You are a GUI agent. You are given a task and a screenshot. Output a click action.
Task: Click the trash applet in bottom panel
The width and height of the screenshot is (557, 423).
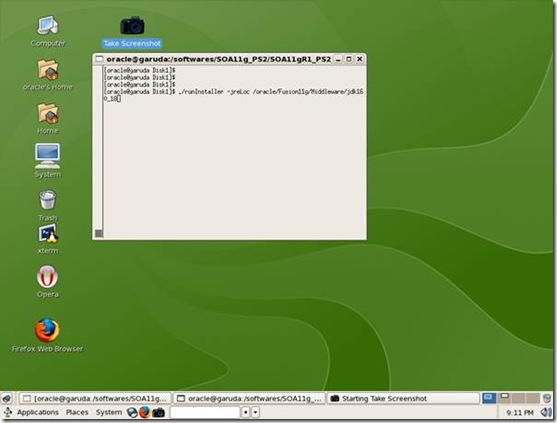(x=547, y=398)
